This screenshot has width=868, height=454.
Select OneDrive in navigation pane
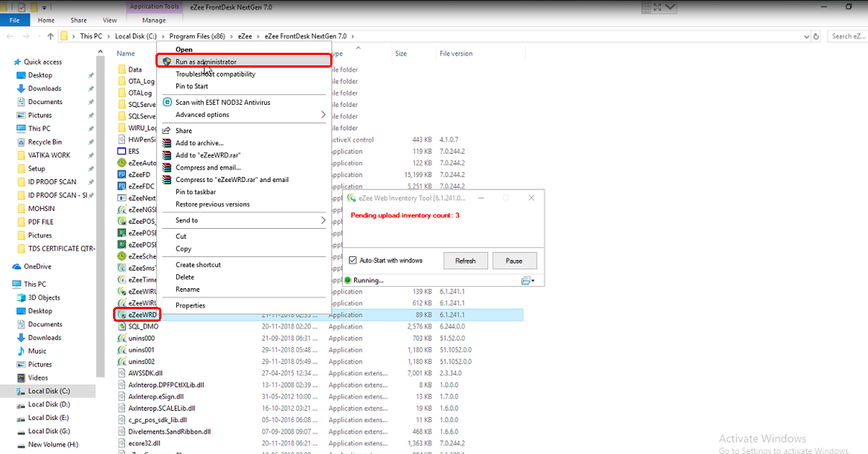37,267
